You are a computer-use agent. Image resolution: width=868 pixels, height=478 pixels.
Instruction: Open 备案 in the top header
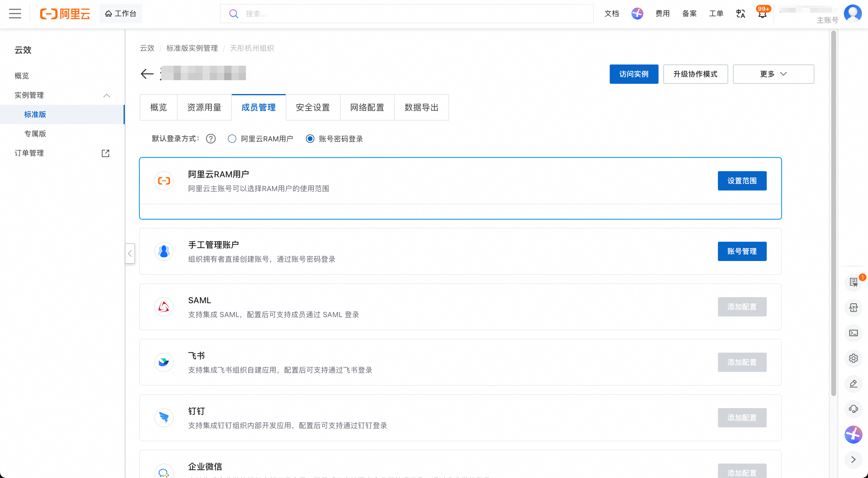click(689, 14)
